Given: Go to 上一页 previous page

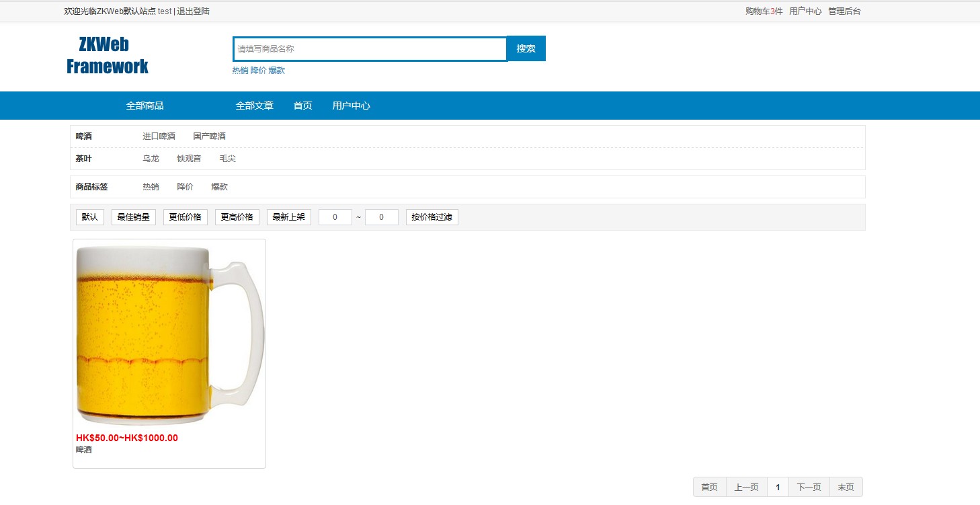Looking at the screenshot, I should tap(747, 487).
